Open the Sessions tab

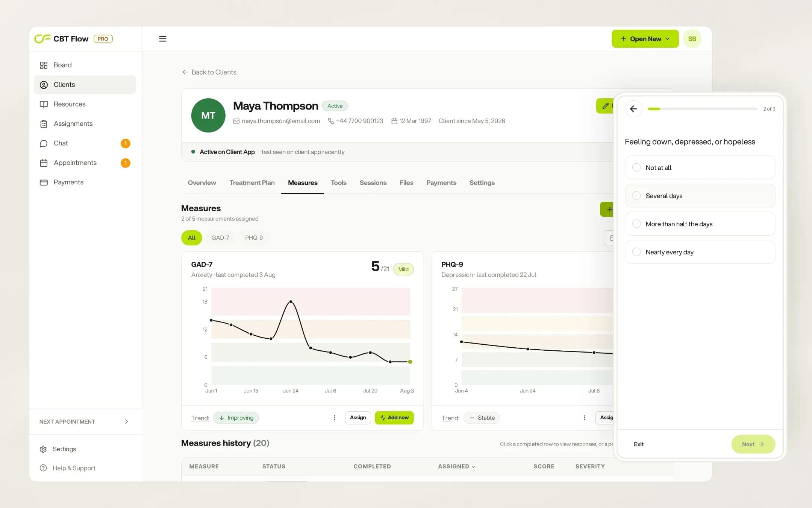373,183
